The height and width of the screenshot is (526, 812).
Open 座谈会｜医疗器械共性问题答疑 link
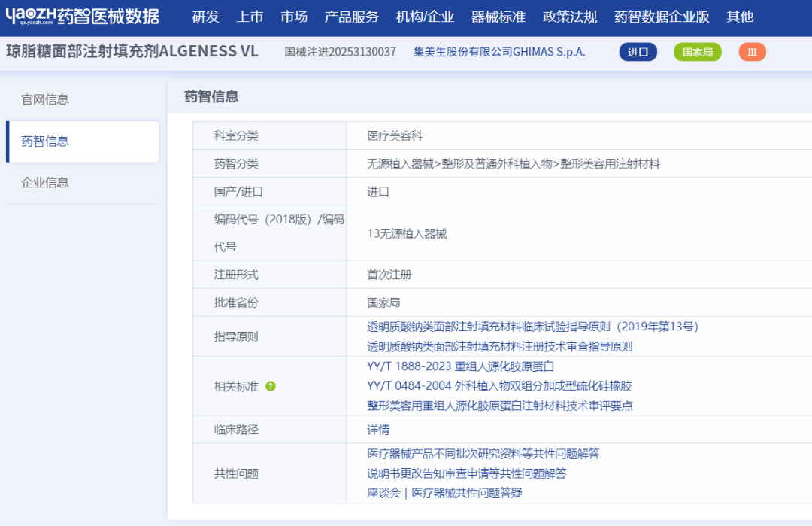pos(444,493)
